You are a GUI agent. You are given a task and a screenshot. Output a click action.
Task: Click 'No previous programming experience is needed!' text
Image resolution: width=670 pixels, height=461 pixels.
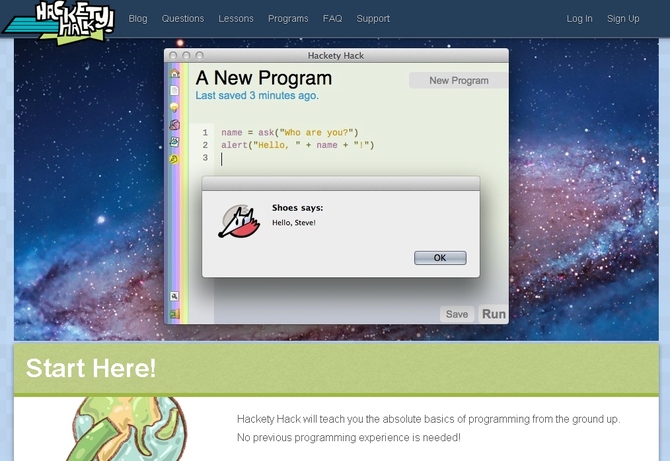pos(349,438)
